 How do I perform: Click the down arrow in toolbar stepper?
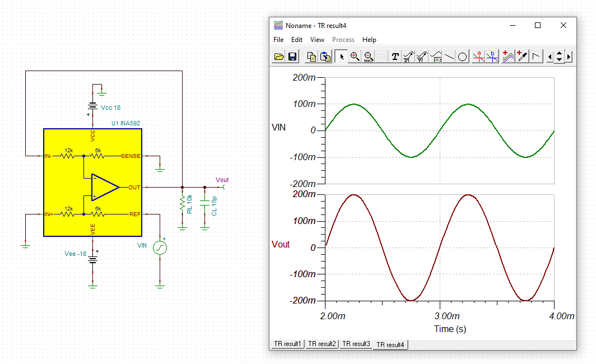(559, 60)
